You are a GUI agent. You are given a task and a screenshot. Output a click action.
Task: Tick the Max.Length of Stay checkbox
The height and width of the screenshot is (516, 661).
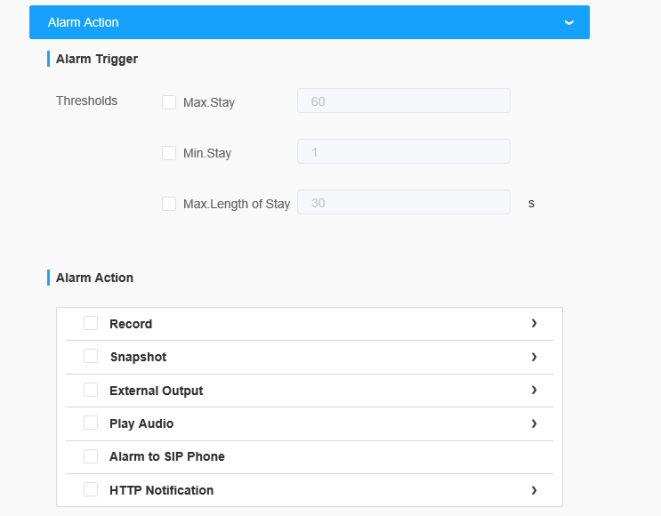tap(169, 204)
